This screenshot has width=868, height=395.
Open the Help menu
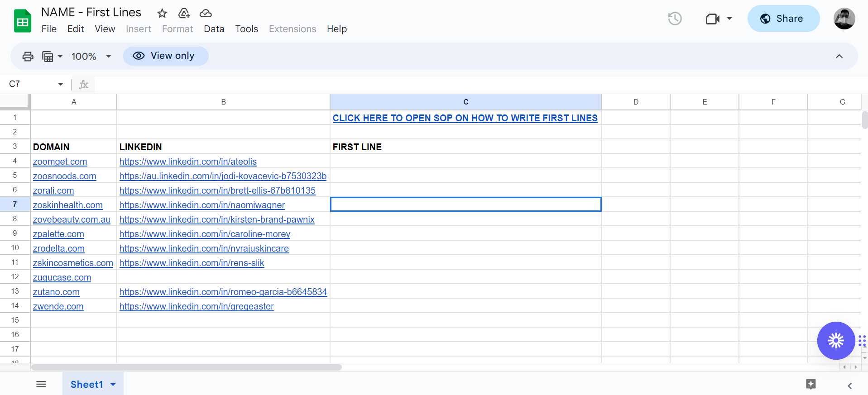337,29
